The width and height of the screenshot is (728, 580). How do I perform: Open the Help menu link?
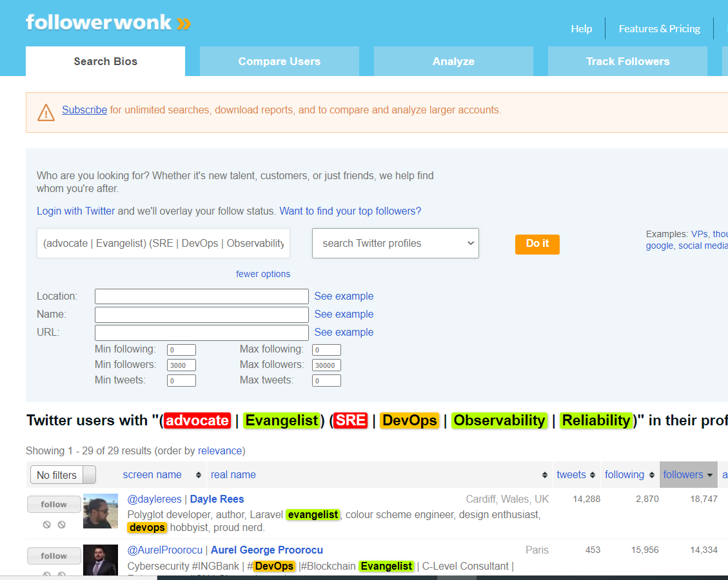pos(581,29)
